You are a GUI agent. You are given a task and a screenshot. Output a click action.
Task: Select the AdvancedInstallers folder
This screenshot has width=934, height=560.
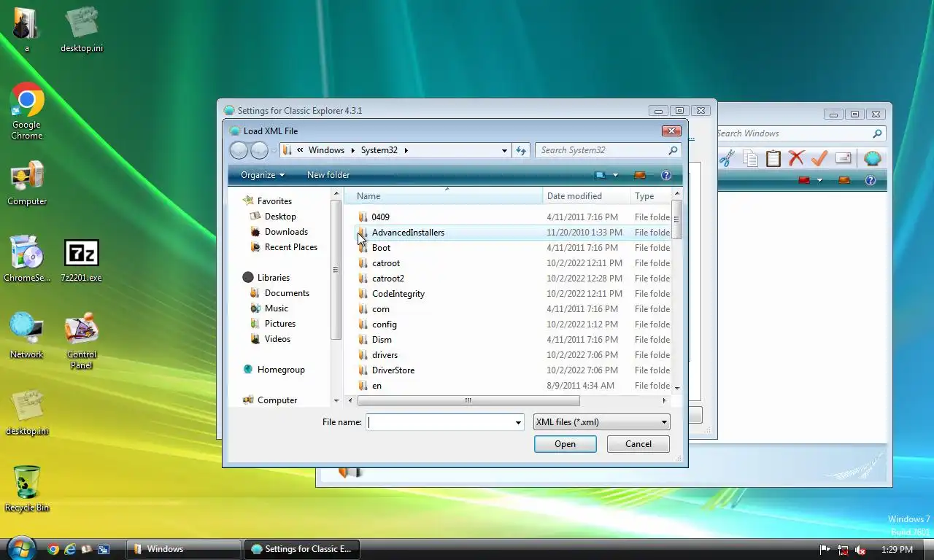[408, 233]
